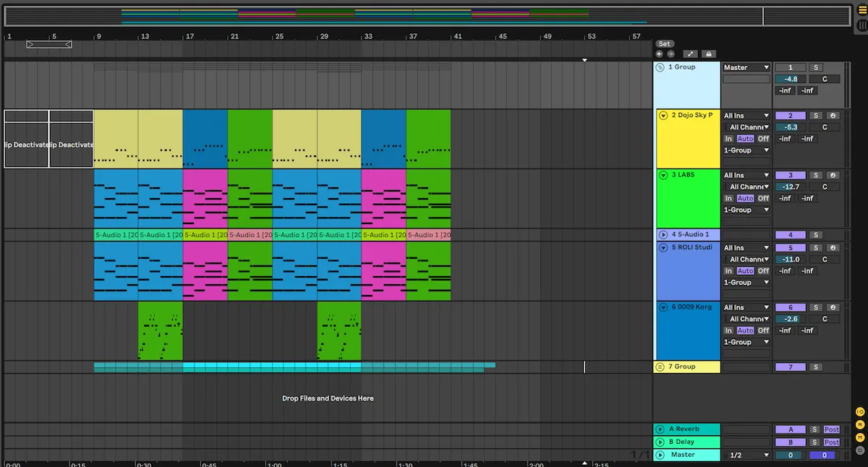Collapse the 6 0009 Korg track
Image resolution: width=868 pixels, height=467 pixels.
click(663, 307)
